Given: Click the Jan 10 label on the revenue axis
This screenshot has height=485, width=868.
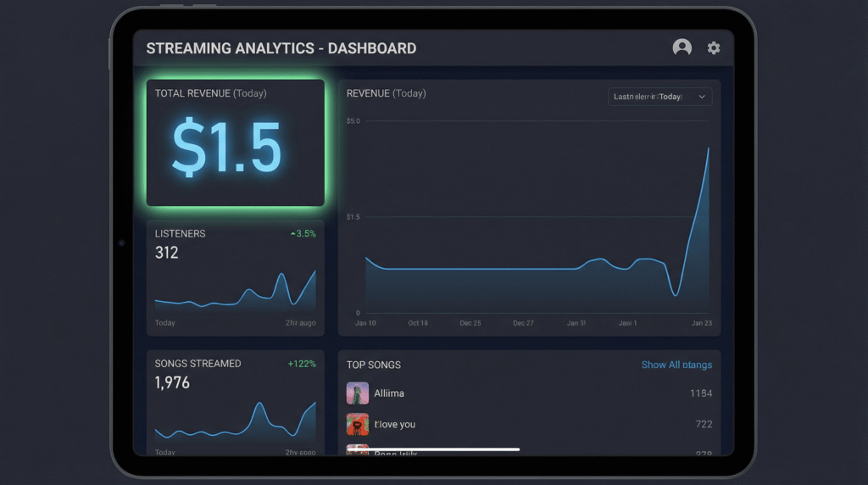Looking at the screenshot, I should click(x=365, y=323).
